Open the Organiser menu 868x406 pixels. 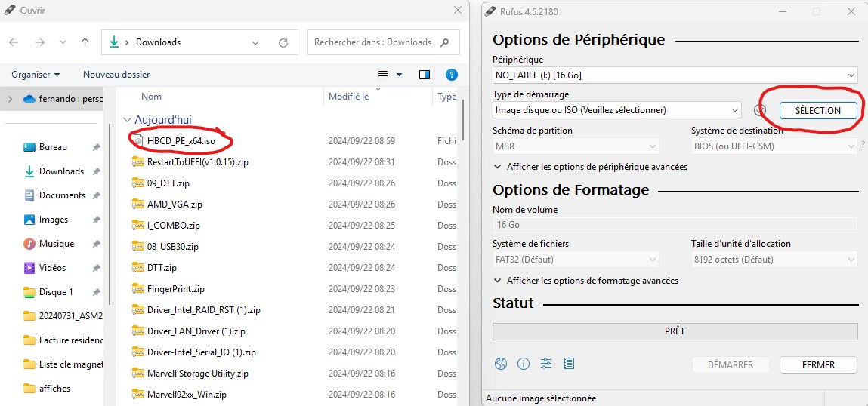36,74
